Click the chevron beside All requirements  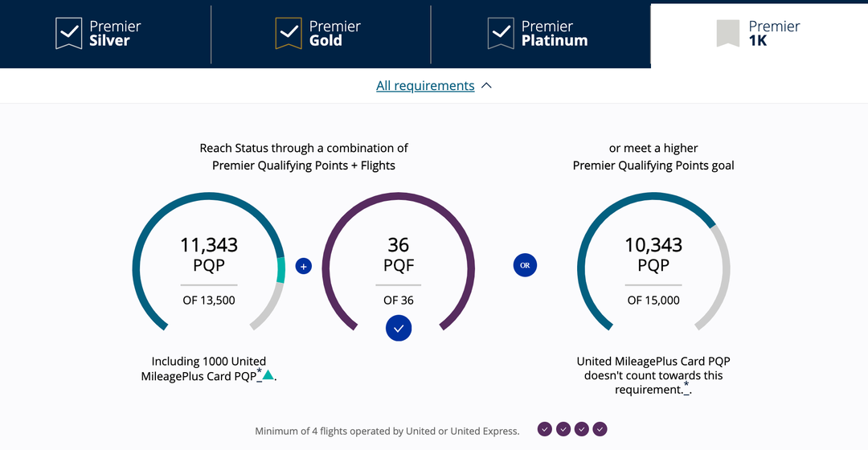pyautogui.click(x=486, y=86)
